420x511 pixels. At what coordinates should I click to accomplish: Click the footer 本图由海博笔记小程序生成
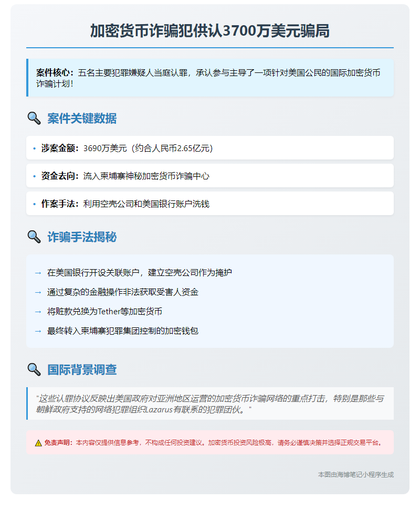[356, 474]
